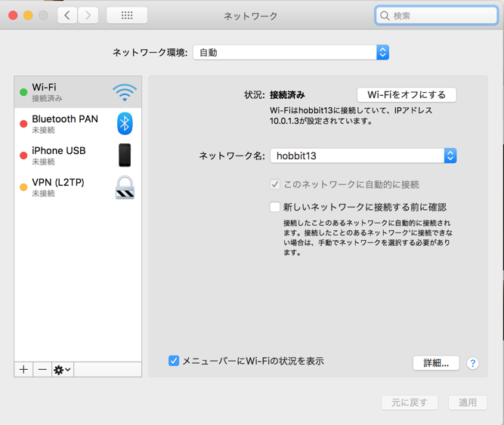Click the 適用 apply button

(x=468, y=402)
